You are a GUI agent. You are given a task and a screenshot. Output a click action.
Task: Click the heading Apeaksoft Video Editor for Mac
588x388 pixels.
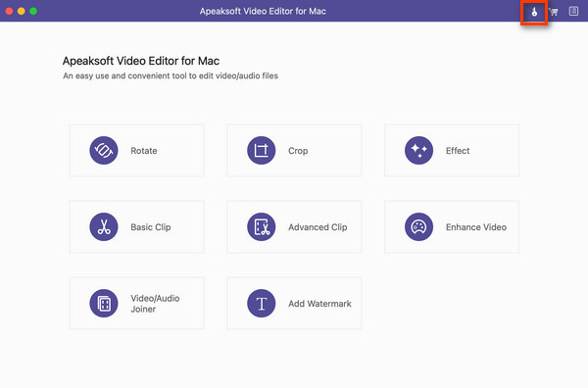coord(141,61)
